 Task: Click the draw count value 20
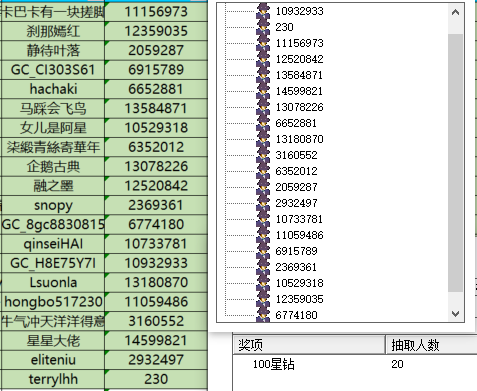point(397,364)
